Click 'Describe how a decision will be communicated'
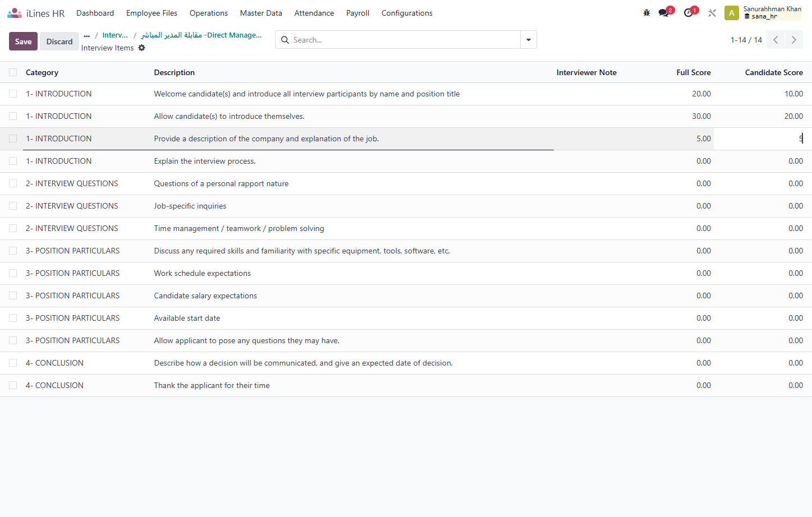Image resolution: width=812 pixels, height=517 pixels. 304,363
